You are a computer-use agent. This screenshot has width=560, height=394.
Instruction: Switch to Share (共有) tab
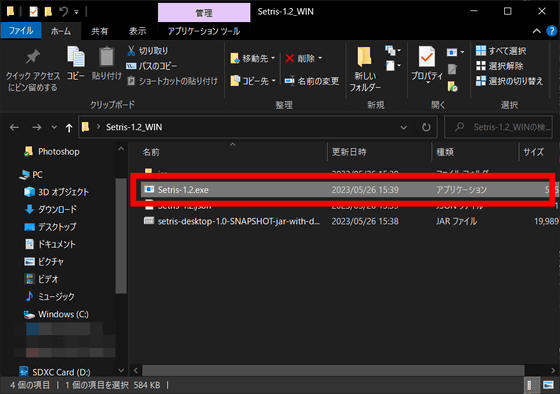[100, 31]
